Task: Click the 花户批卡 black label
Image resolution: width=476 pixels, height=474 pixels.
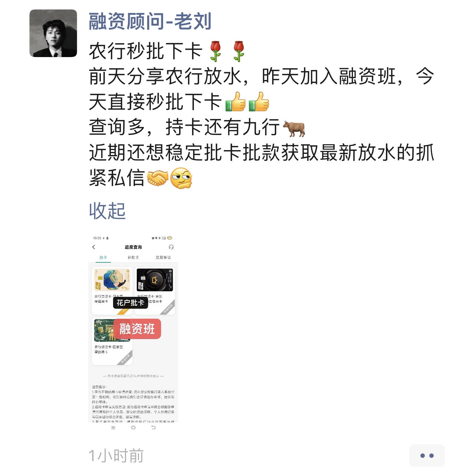Action: (130, 303)
